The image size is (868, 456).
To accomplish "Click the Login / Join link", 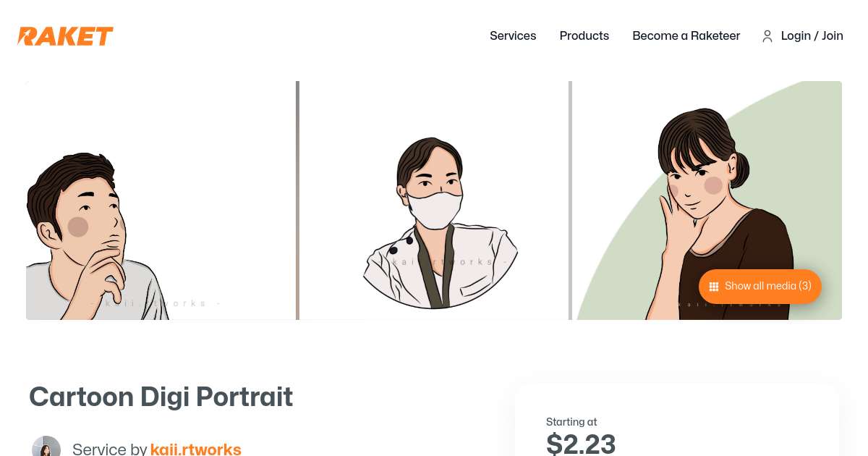I will pyautogui.click(x=812, y=35).
